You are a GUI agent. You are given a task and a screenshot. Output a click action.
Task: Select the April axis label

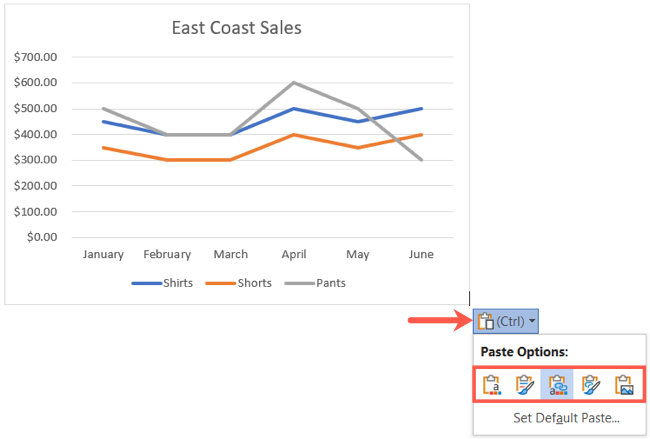(x=294, y=255)
